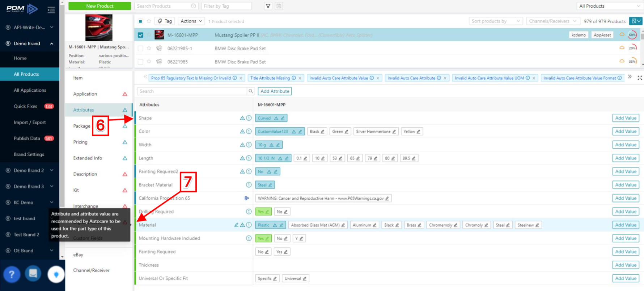
Task: Click the Add Attribute button
Action: coord(275,91)
